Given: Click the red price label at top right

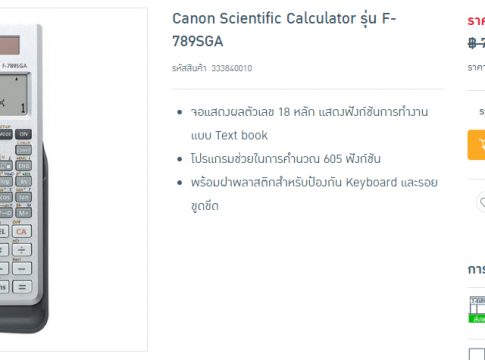Looking at the screenshot, I should coord(476,21).
